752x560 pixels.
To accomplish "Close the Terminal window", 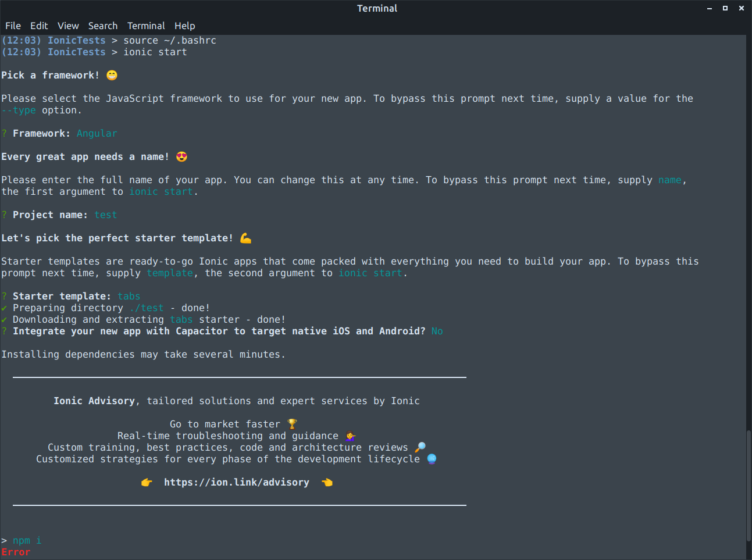I will pyautogui.click(x=742, y=8).
